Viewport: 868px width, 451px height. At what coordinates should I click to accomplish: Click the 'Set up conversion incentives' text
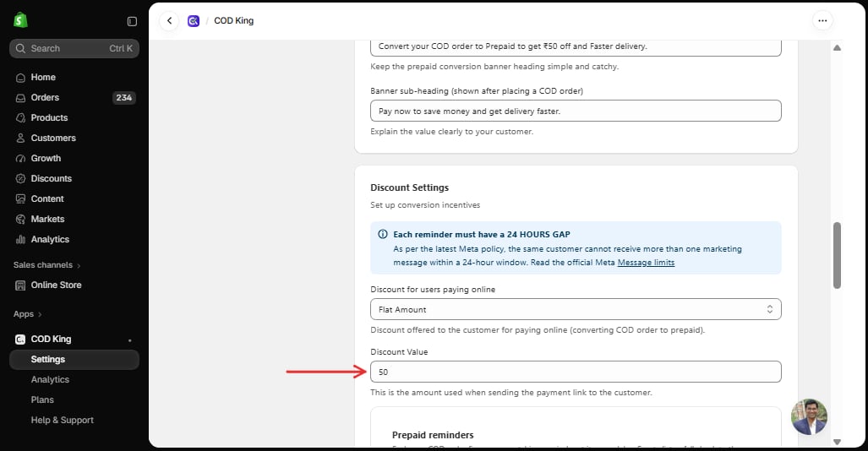425,205
